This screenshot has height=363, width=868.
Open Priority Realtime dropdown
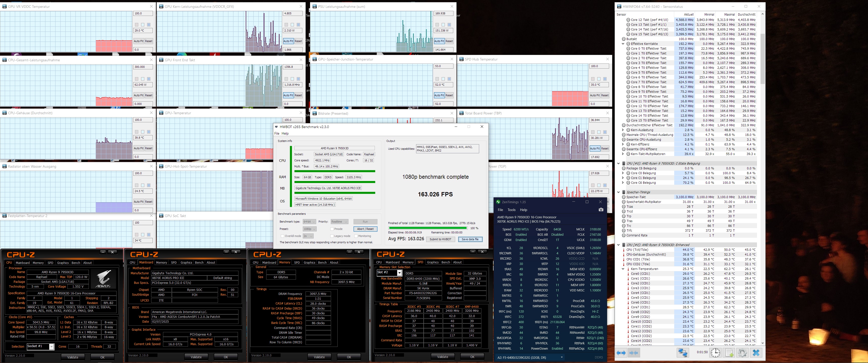point(339,222)
